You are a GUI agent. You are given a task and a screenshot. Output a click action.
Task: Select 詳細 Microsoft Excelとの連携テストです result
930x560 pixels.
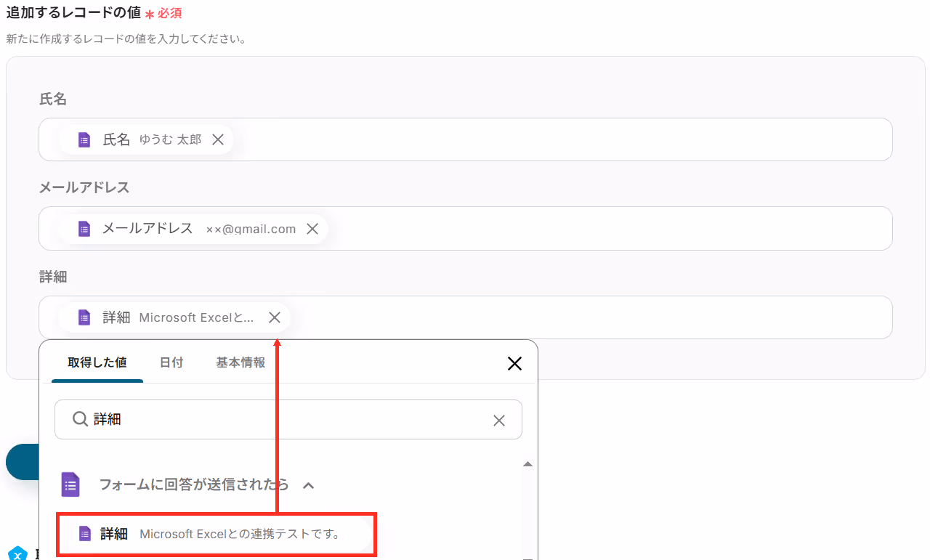217,534
